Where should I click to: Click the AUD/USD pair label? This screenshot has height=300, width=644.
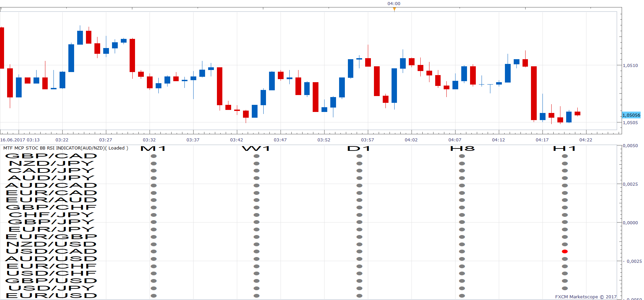[x=51, y=259]
